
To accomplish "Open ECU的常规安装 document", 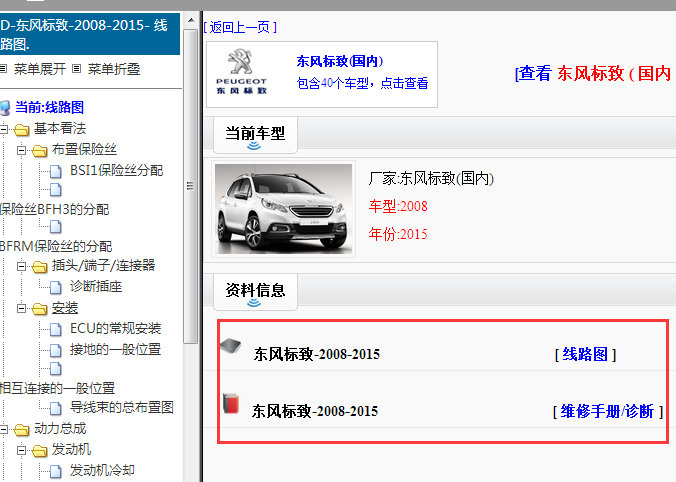I will point(116,329).
